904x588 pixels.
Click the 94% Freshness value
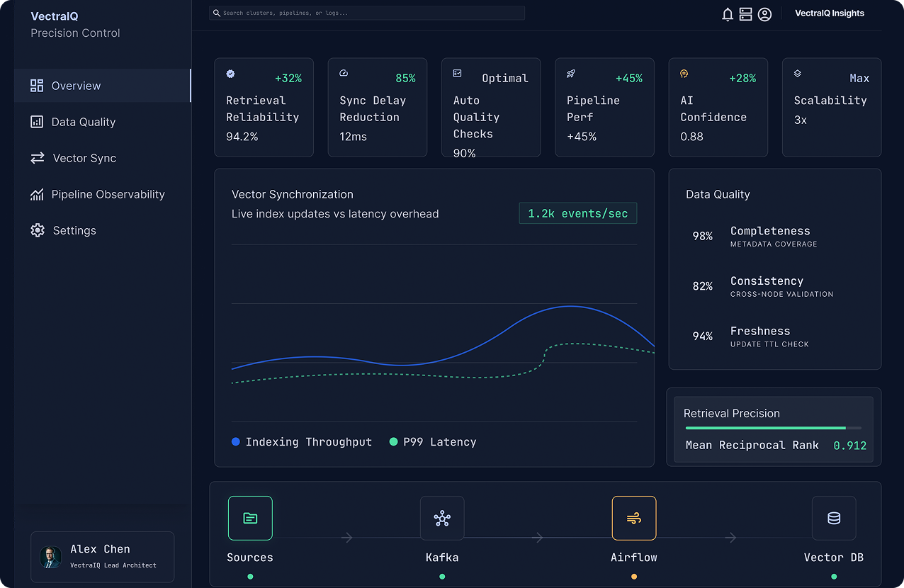point(703,337)
